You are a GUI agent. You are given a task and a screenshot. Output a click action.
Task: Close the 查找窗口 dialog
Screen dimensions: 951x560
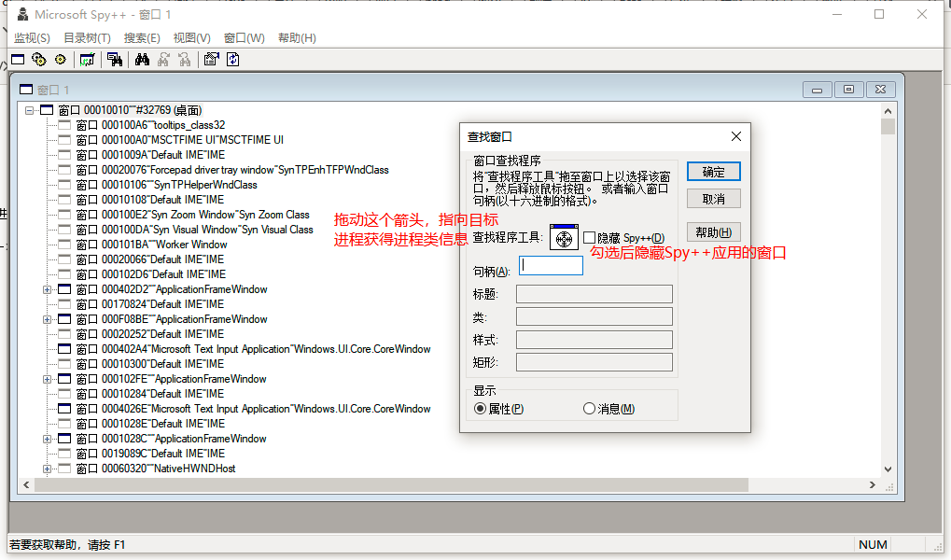click(x=735, y=136)
